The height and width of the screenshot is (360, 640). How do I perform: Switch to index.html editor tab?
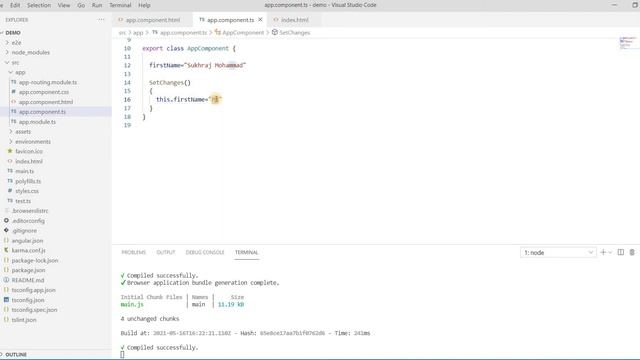pos(294,20)
